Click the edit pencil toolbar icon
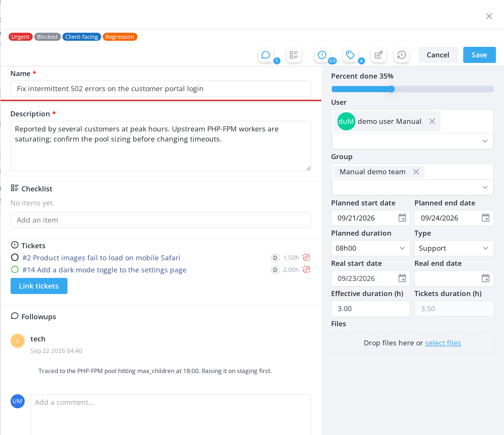504x435 pixels. click(378, 55)
